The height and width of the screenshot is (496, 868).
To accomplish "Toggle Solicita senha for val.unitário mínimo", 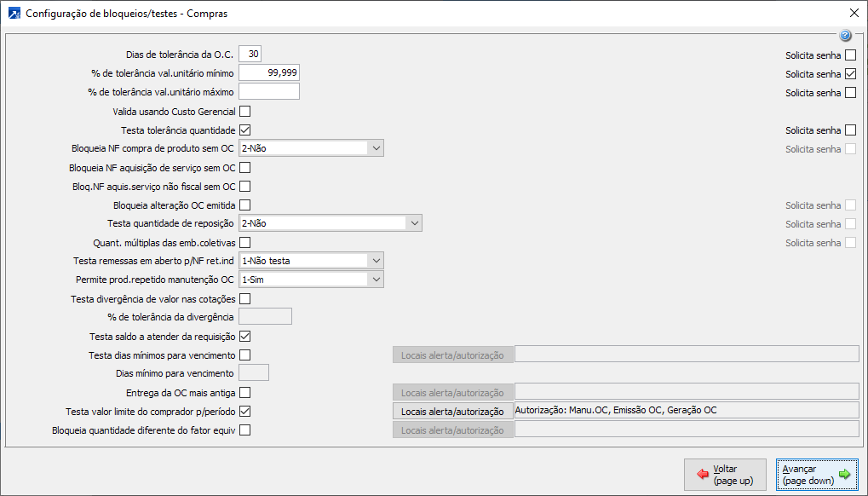I will [x=850, y=74].
